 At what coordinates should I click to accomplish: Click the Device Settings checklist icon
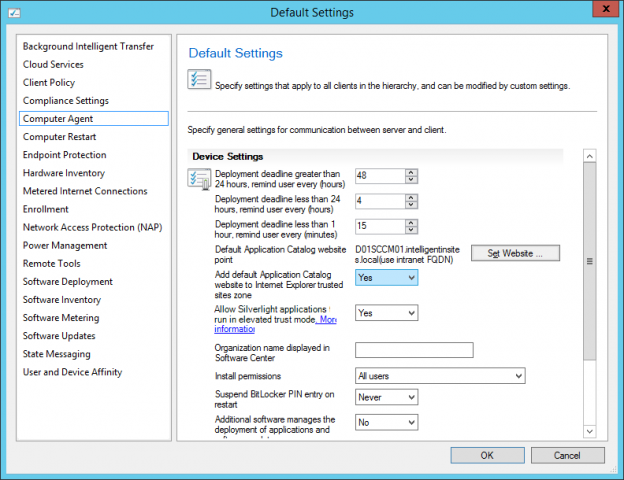tap(199, 179)
